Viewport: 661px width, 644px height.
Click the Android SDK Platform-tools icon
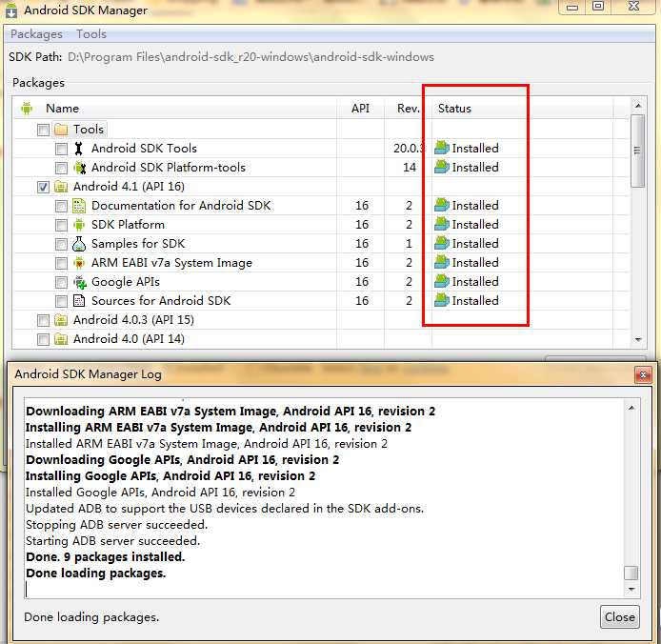(x=80, y=168)
